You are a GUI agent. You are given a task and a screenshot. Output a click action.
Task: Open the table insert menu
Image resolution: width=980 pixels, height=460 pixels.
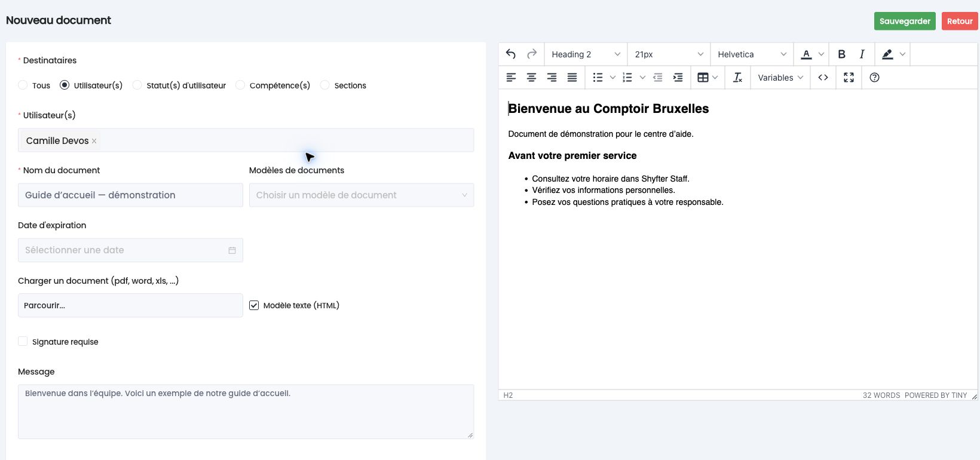click(x=708, y=78)
